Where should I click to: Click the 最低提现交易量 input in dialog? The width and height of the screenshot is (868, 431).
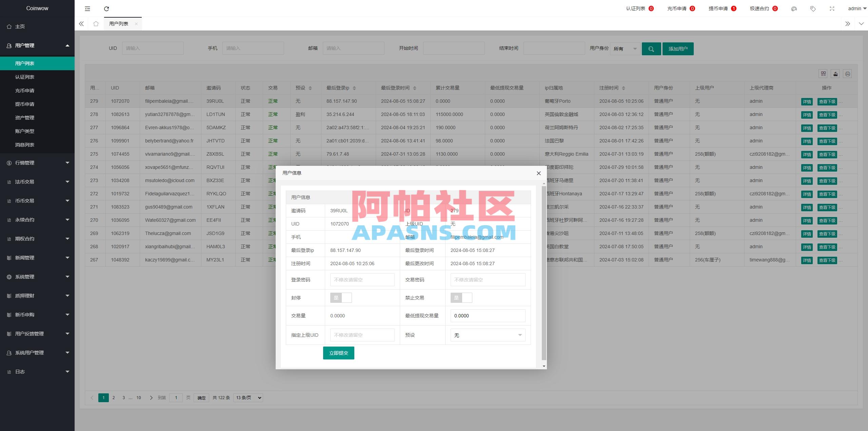[x=488, y=316]
